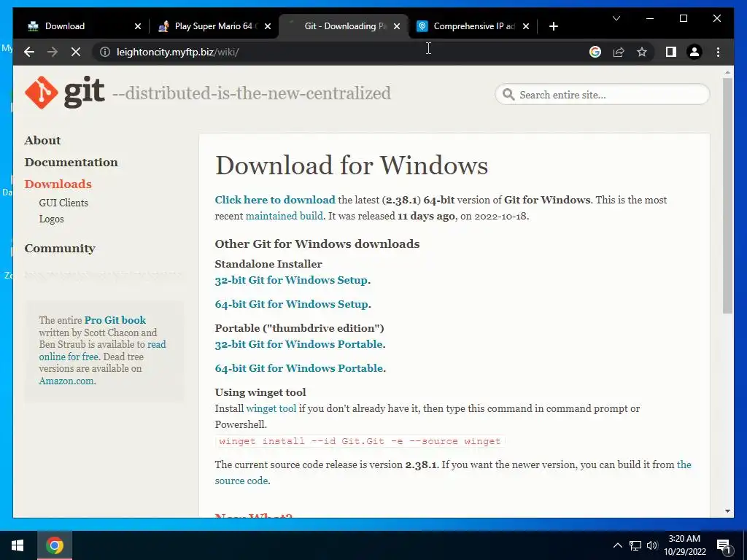Open the About section

click(42, 141)
